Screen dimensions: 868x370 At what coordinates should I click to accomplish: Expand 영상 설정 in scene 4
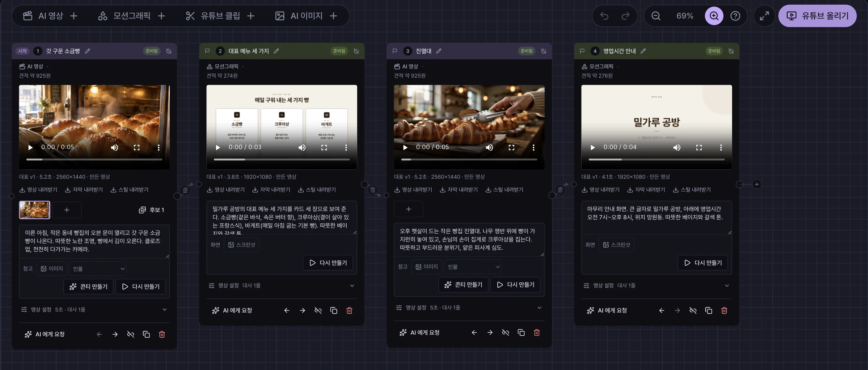[656, 285]
